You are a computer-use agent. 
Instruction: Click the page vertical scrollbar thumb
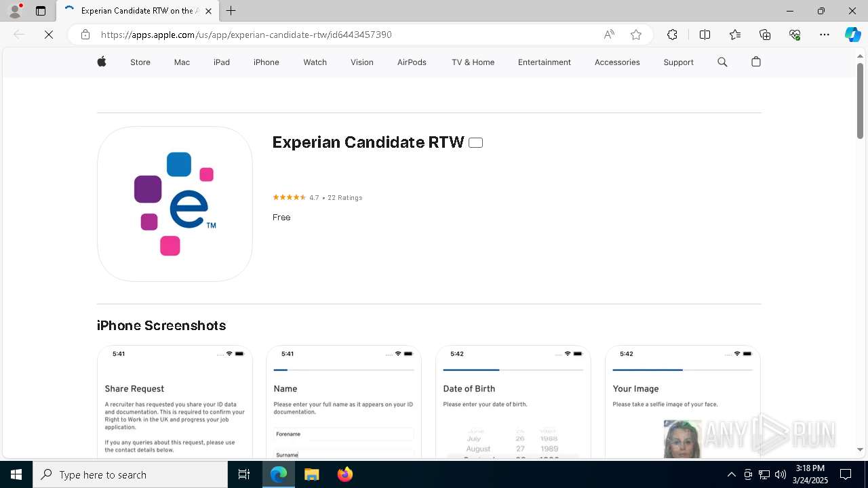861,100
